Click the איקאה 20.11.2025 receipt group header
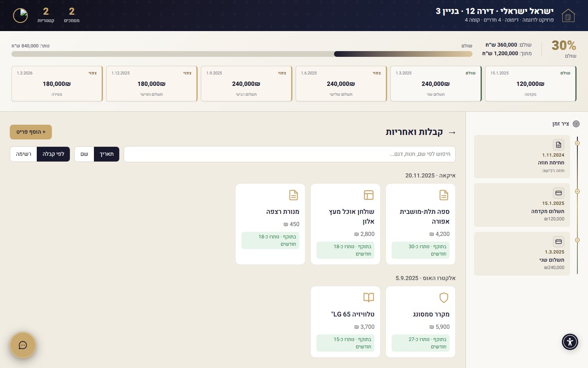 [430, 175]
